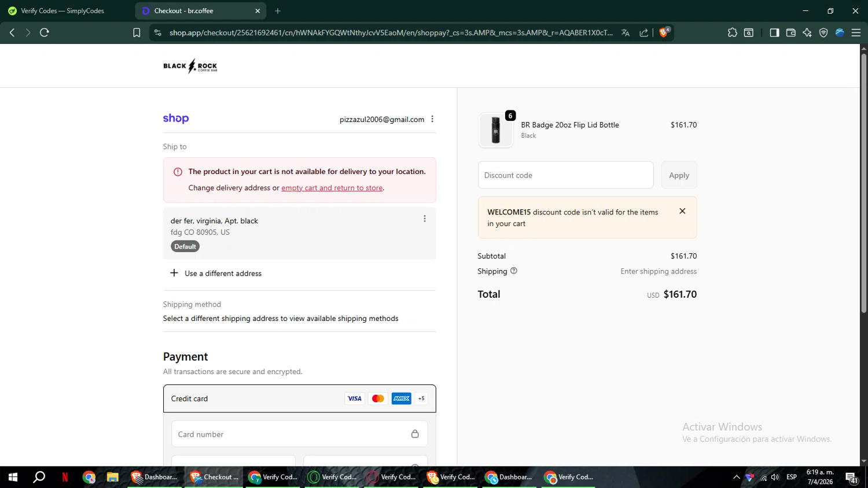Open Brave Shields lion icon
The image size is (868, 488).
(664, 32)
